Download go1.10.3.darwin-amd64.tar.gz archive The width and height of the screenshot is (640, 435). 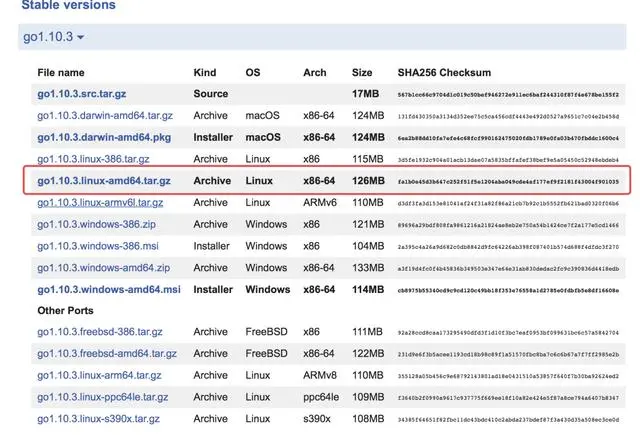[x=105, y=115]
